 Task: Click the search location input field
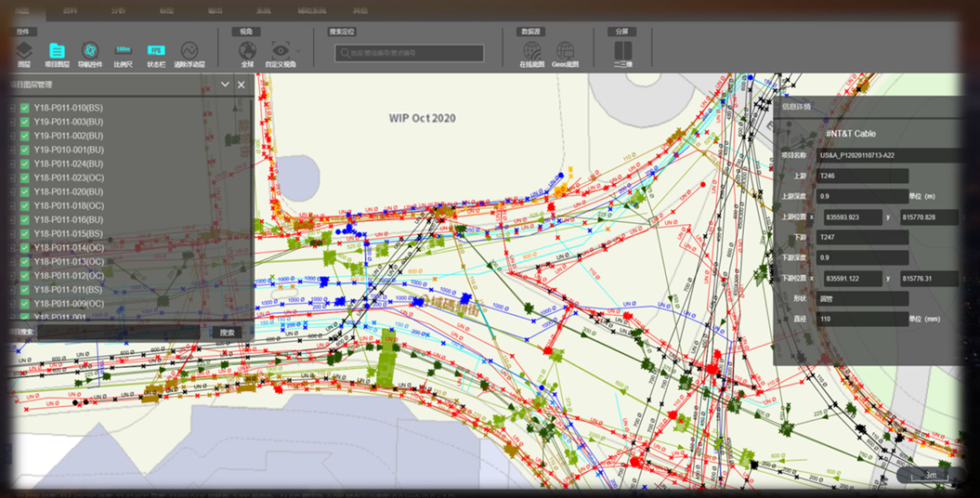click(410, 53)
